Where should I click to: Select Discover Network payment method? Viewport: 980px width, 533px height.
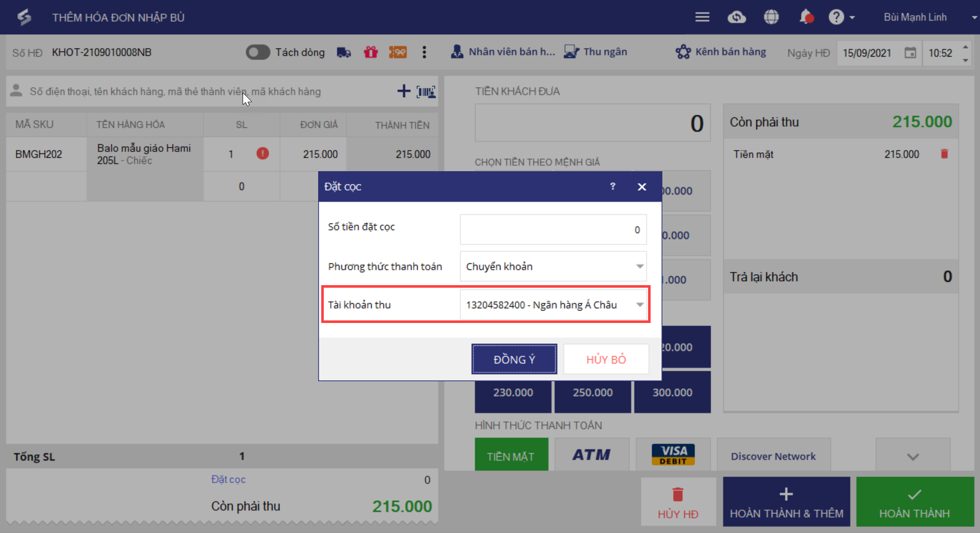pyautogui.click(x=774, y=455)
